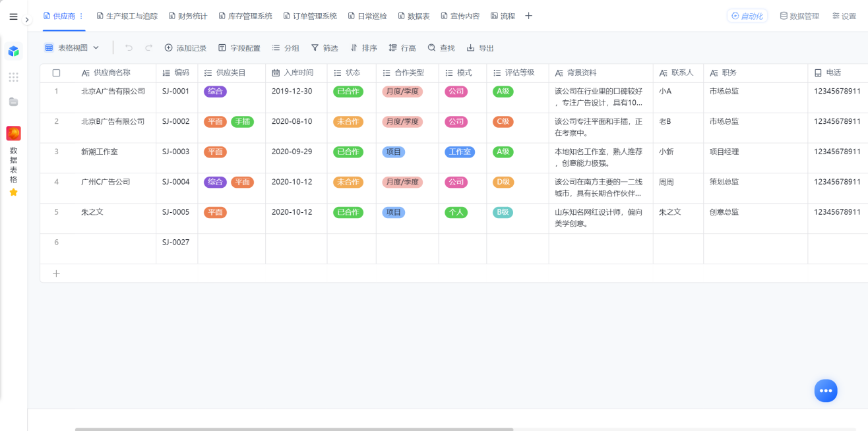Select the orange data table icon
The width and height of the screenshot is (868, 431).
pos(13,134)
